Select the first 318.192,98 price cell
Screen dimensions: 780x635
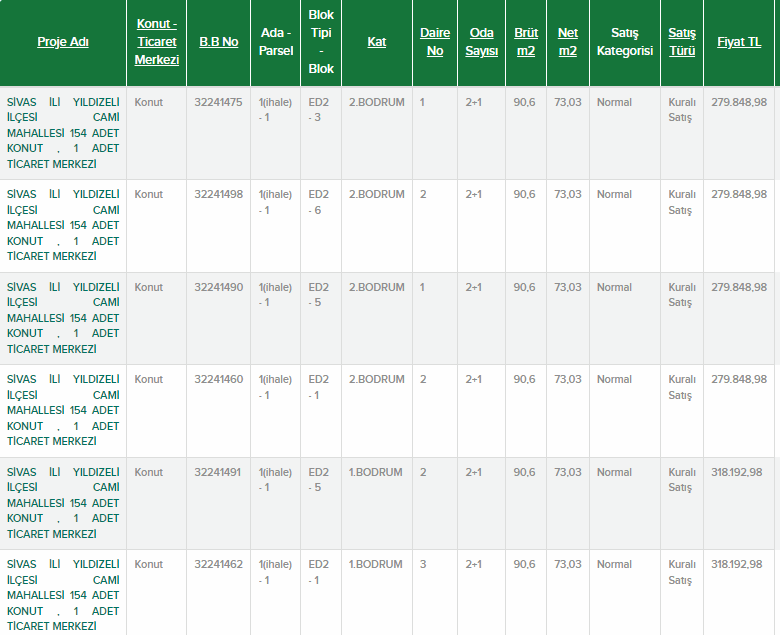click(736, 472)
